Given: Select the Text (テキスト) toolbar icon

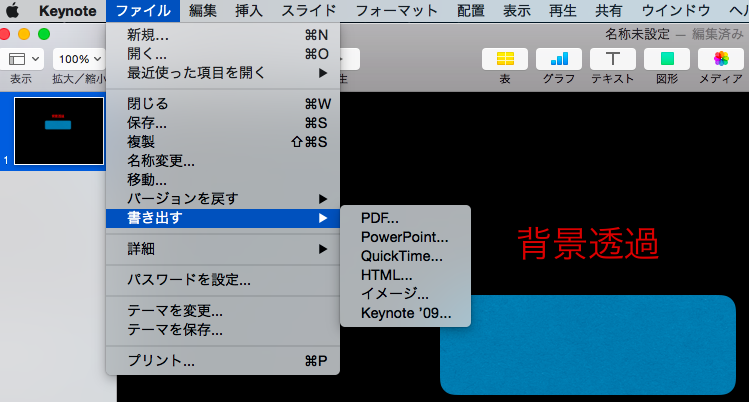Looking at the screenshot, I should pyautogui.click(x=613, y=58).
